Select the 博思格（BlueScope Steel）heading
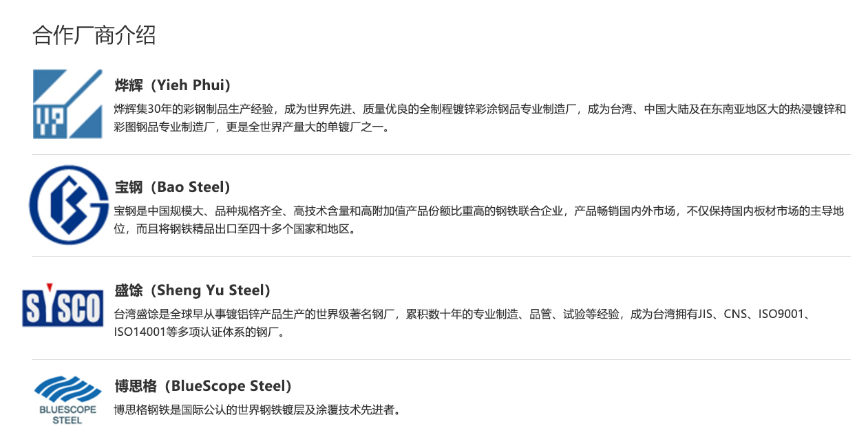Image resolution: width=868 pixels, height=437 pixels. click(203, 386)
